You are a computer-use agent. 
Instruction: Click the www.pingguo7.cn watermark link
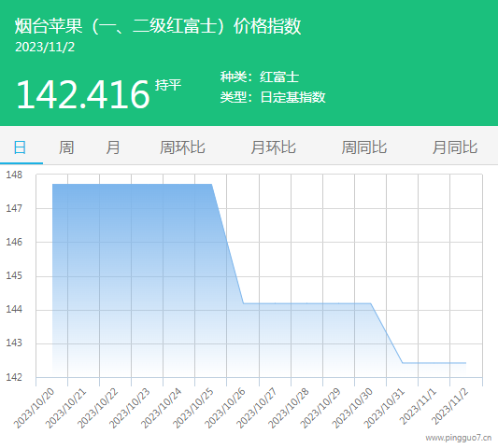pos(459,438)
